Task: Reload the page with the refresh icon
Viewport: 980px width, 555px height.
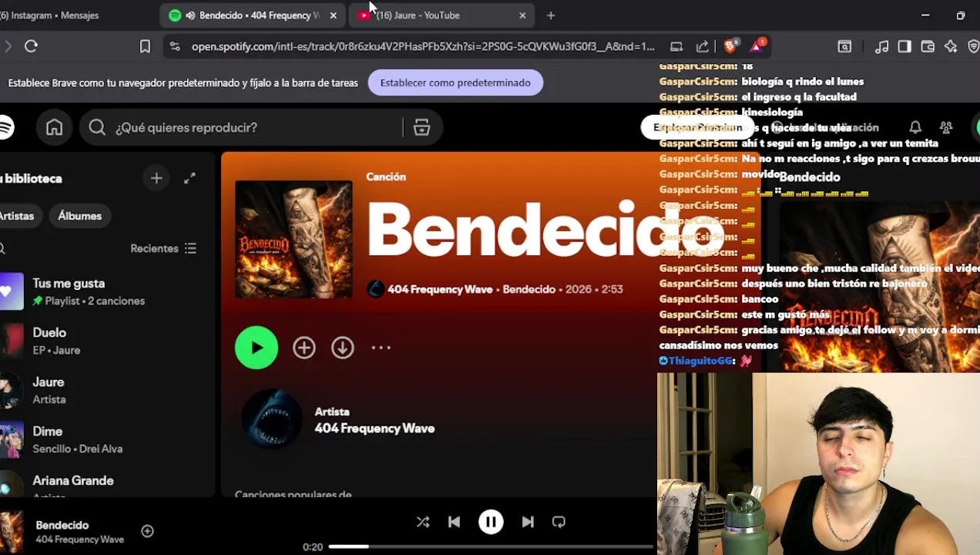Action: click(31, 46)
